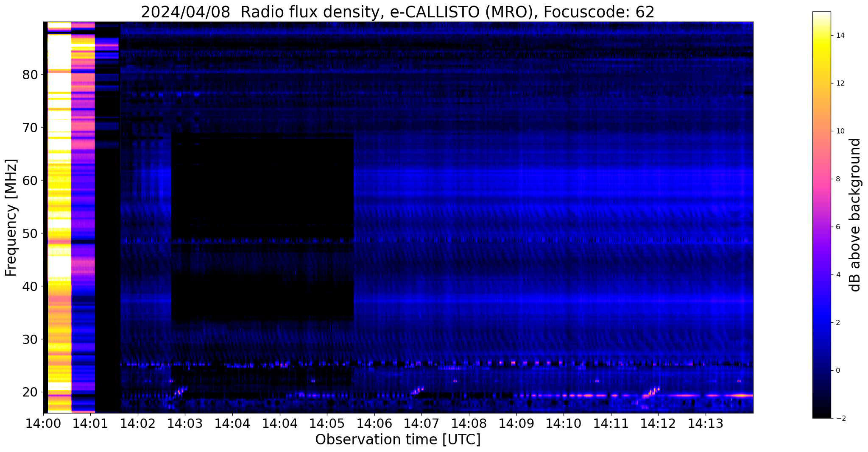The image size is (868, 452).
Task: Click the colorbar tick value 0
Action: 837,371
